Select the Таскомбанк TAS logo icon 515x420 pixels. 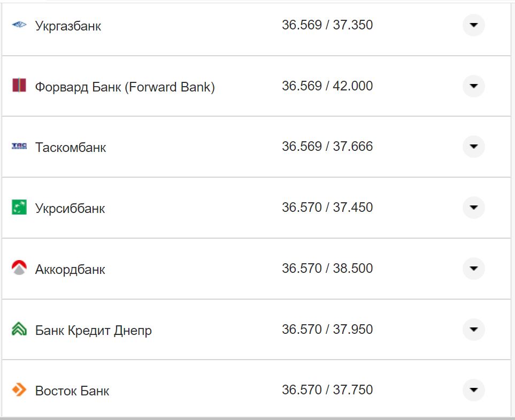tap(19, 147)
